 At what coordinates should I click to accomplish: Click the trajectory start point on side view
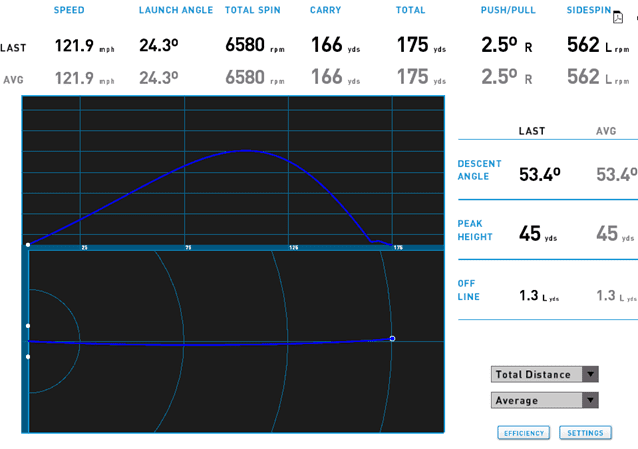28,244
